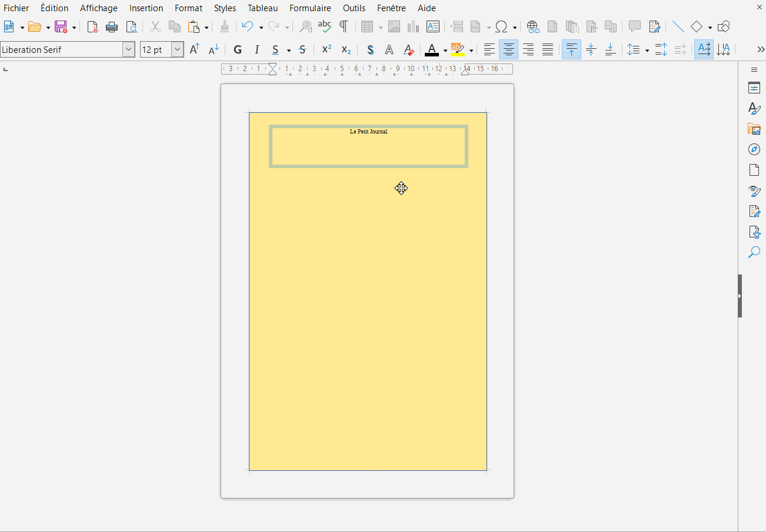Screen dimensions: 766x532
Task: Expand line spacing dropdown arrow
Action: 647,51
